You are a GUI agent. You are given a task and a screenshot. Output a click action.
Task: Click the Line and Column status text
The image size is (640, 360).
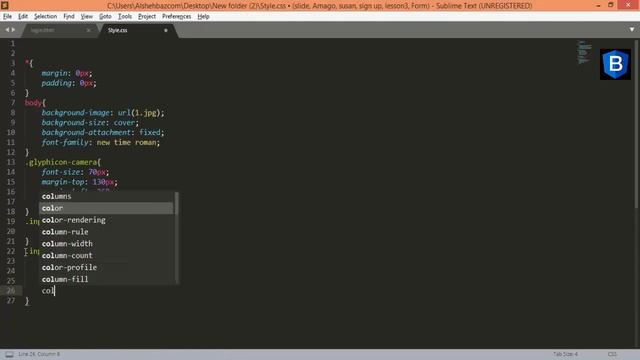tap(39, 354)
